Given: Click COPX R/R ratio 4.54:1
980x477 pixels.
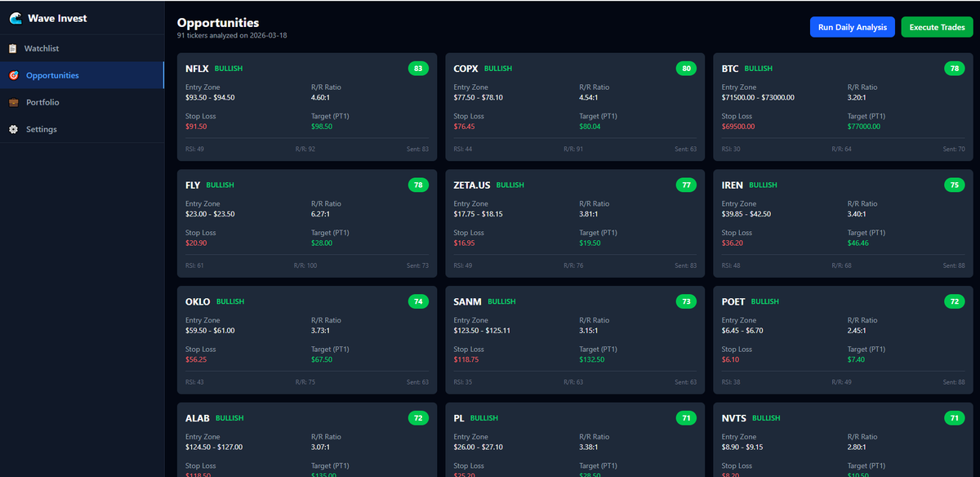Looking at the screenshot, I should pyautogui.click(x=590, y=97).
